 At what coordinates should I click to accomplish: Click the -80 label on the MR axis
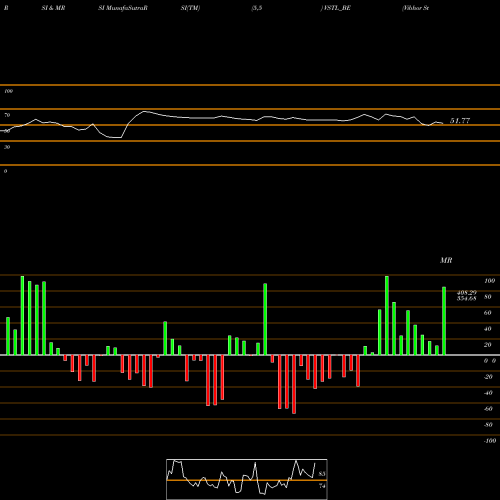[x=488, y=425]
